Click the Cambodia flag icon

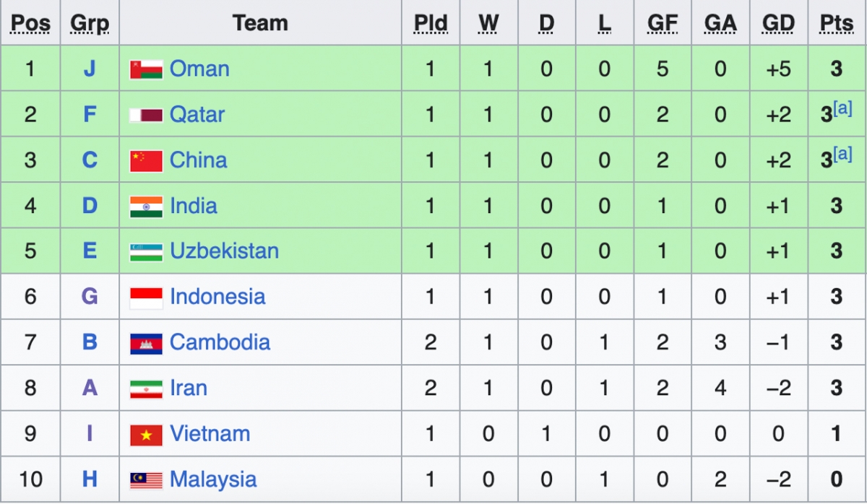point(146,343)
